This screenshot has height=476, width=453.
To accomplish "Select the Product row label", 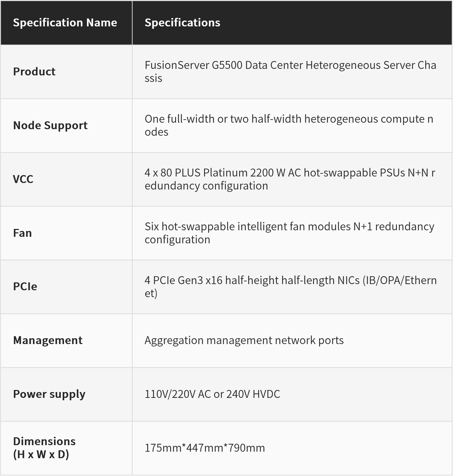I will pos(34,72).
